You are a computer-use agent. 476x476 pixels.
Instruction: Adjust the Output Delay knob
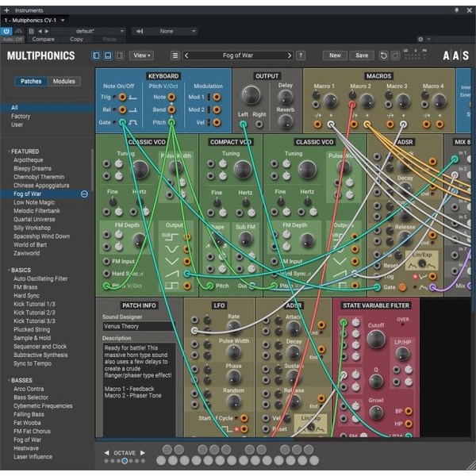pyautogui.click(x=286, y=97)
